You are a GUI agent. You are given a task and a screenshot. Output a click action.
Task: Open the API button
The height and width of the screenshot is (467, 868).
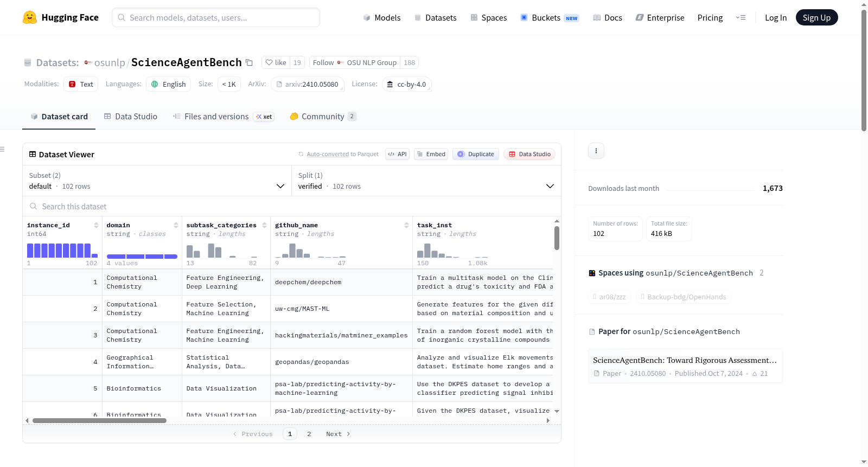tap(397, 154)
